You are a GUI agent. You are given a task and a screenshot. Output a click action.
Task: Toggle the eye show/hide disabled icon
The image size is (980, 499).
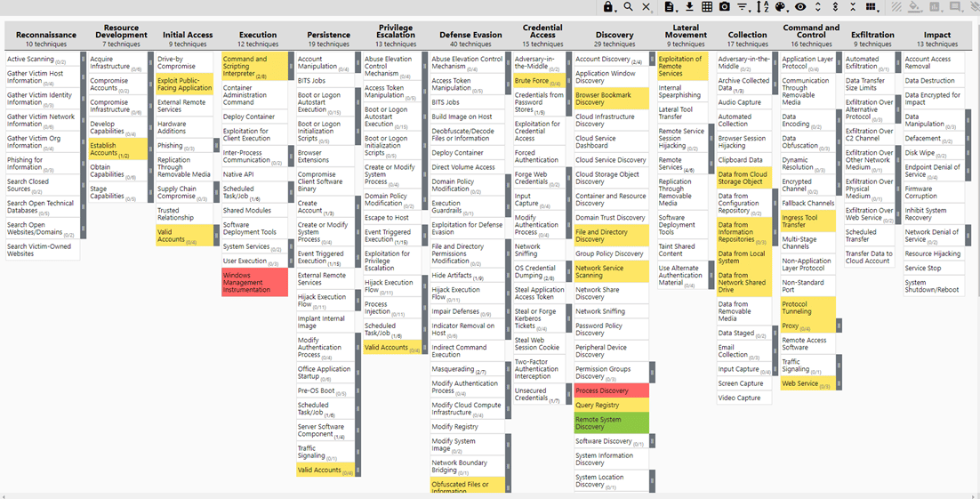pyautogui.click(x=800, y=7)
